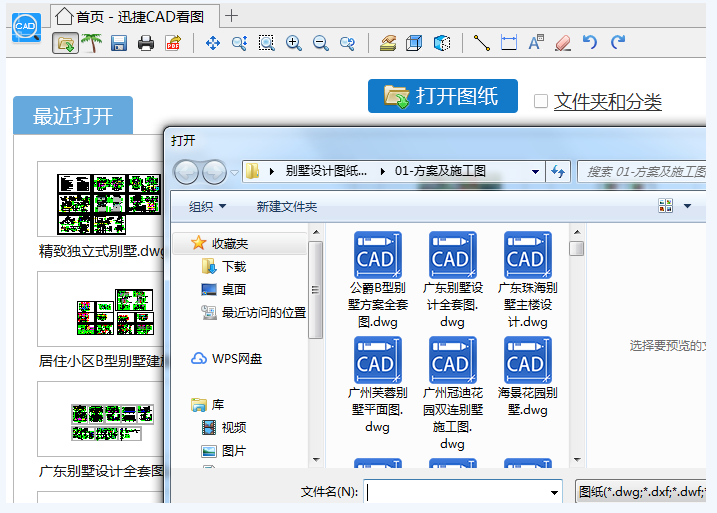Screen dimensions: 717x513
Task: Click the save disk icon
Action: click(x=119, y=43)
